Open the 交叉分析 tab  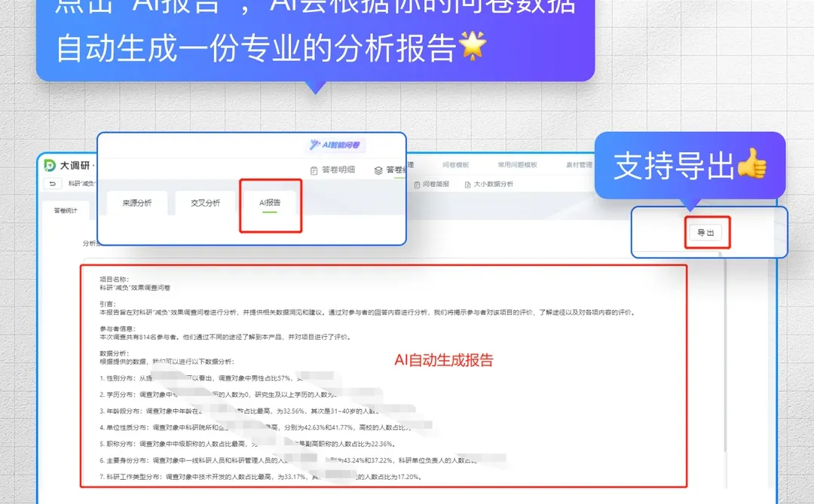pos(206,202)
